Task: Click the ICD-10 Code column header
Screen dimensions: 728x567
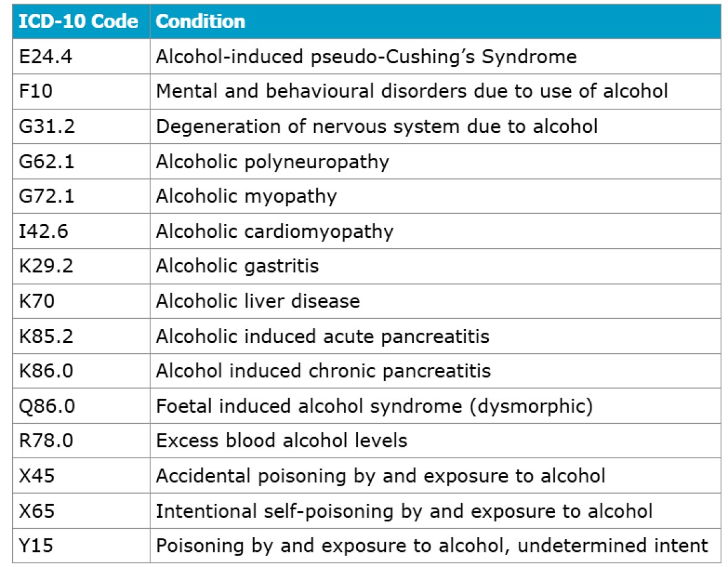Action: [x=78, y=21]
